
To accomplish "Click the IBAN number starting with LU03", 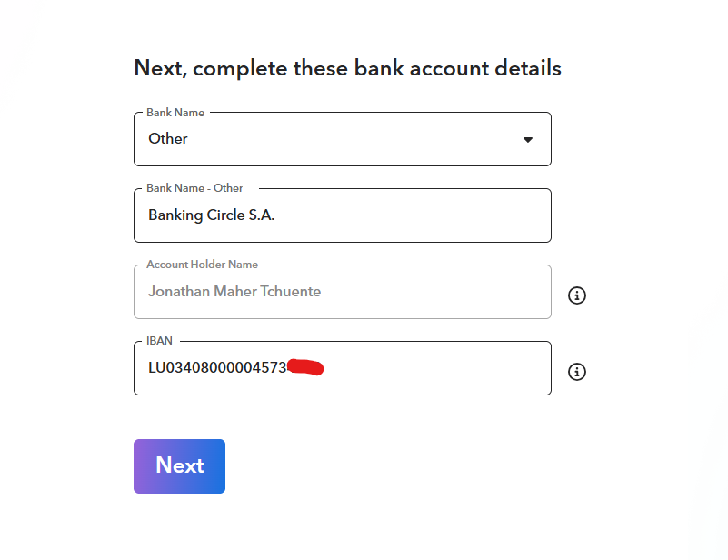I will [x=217, y=368].
